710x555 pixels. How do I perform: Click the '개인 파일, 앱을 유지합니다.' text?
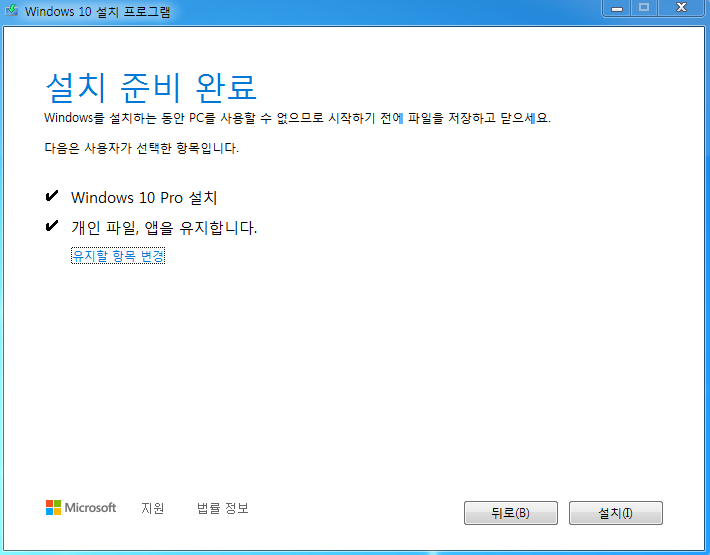(164, 227)
